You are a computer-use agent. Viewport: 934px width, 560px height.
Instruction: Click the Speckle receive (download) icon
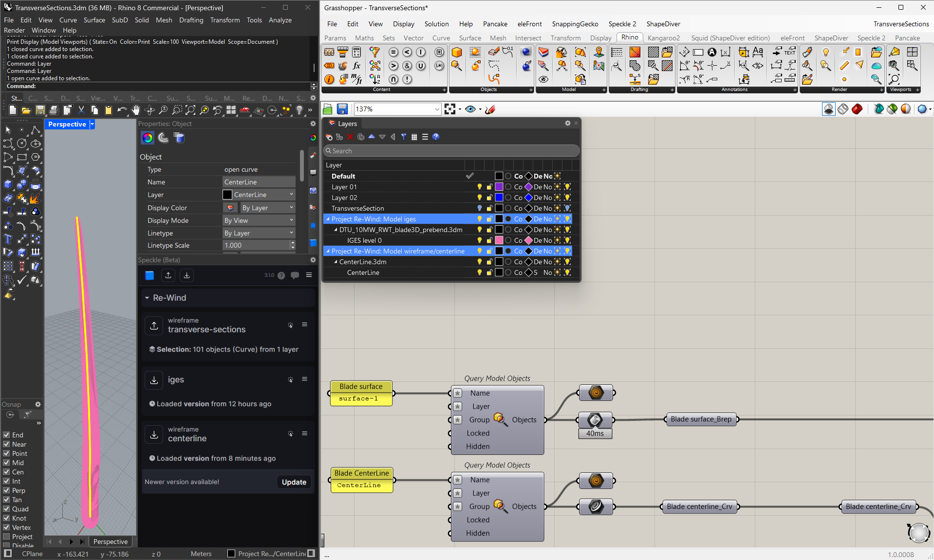pyautogui.click(x=187, y=275)
